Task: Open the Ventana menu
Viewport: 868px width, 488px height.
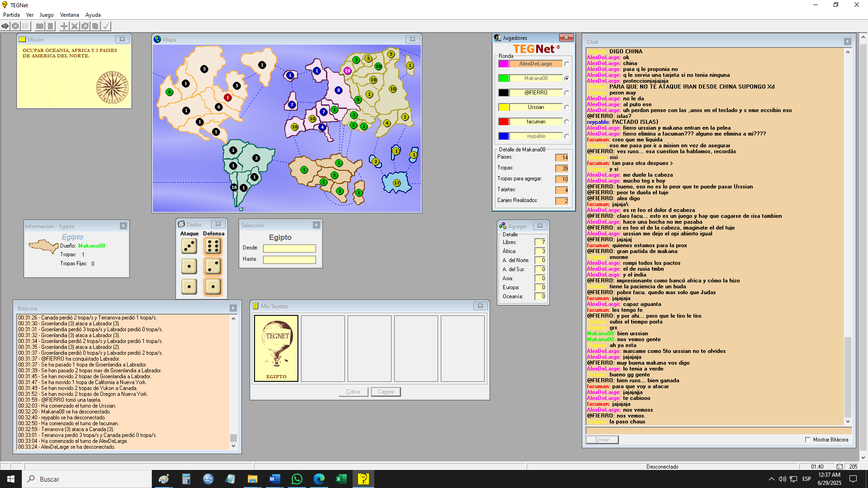Action: 70,15
